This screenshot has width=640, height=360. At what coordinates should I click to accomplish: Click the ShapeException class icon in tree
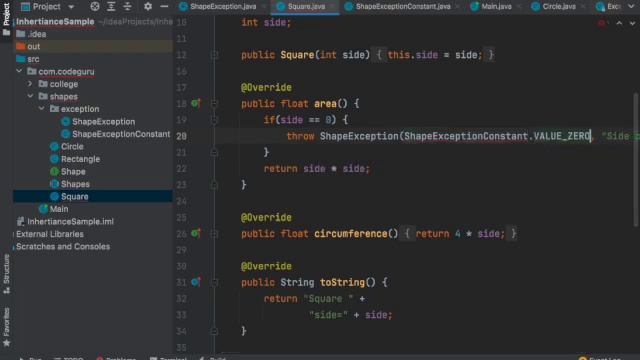65,122
